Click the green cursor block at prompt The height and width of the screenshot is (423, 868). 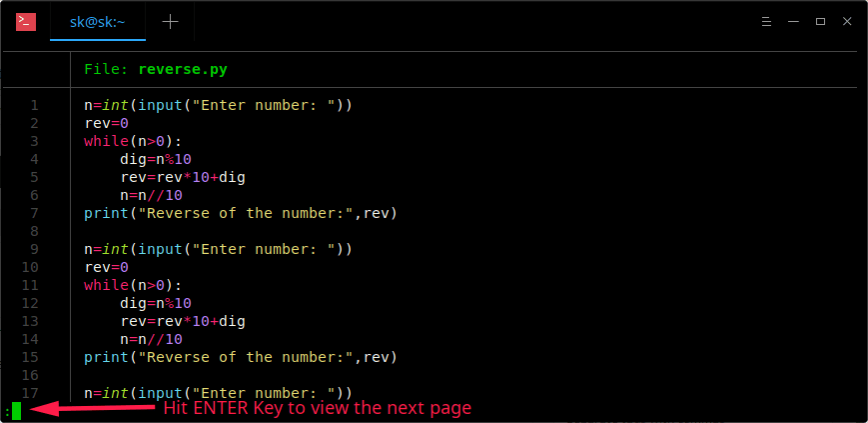[x=16, y=410]
